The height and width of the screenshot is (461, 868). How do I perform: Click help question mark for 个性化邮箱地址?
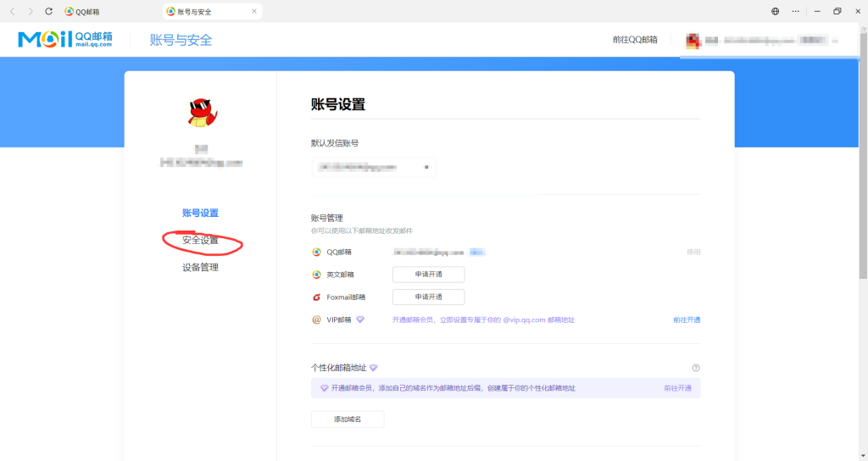pyautogui.click(x=696, y=368)
